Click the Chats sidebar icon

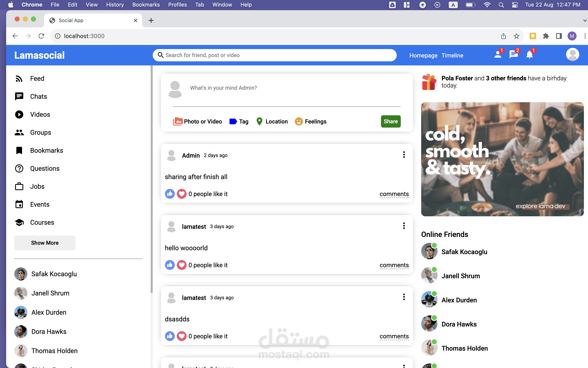coord(19,97)
